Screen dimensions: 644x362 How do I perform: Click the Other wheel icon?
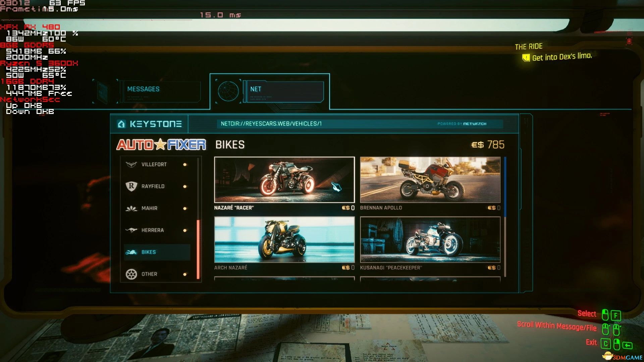131,274
